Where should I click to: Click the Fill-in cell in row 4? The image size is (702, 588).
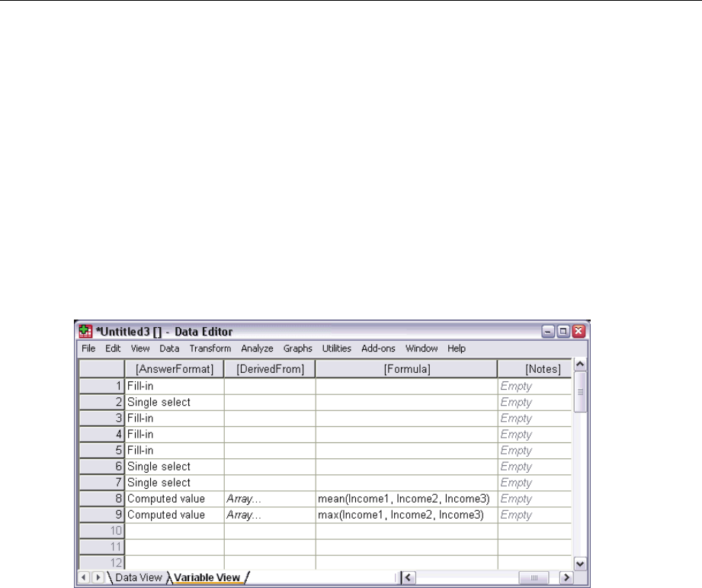[x=175, y=435]
